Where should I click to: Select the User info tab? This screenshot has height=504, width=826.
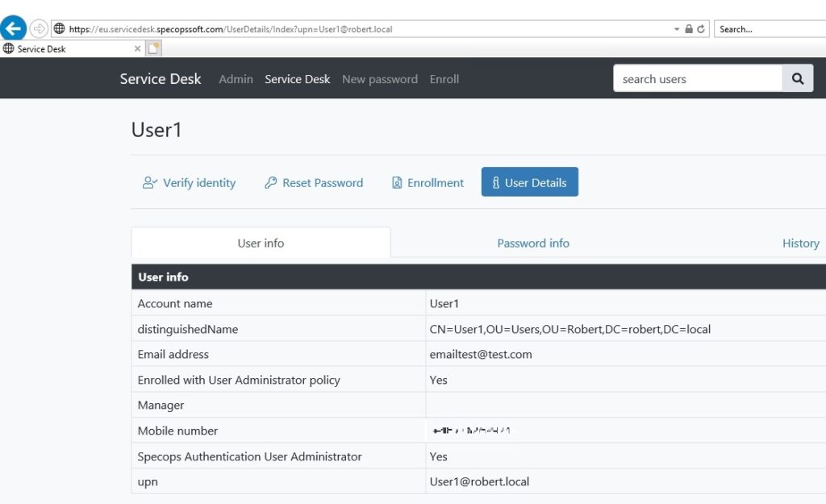point(261,243)
